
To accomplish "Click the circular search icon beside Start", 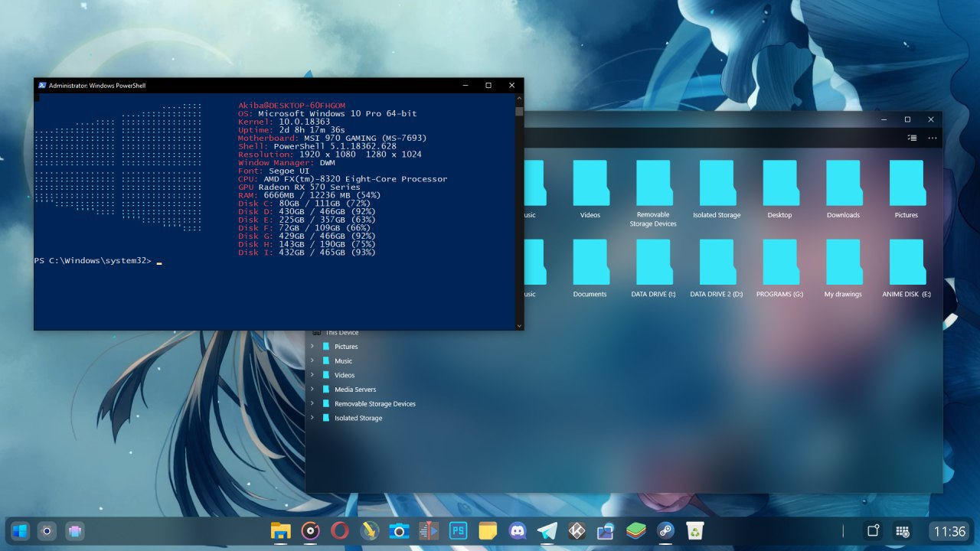I will click(x=47, y=531).
